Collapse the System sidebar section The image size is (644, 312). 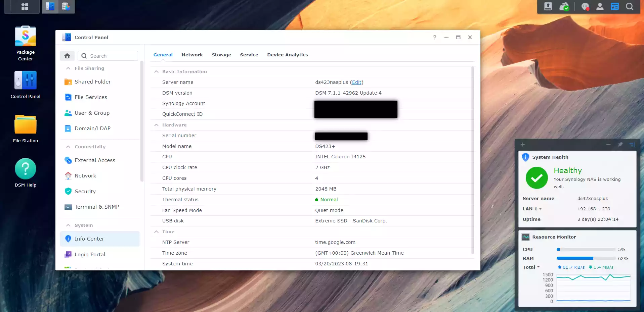tap(68, 225)
